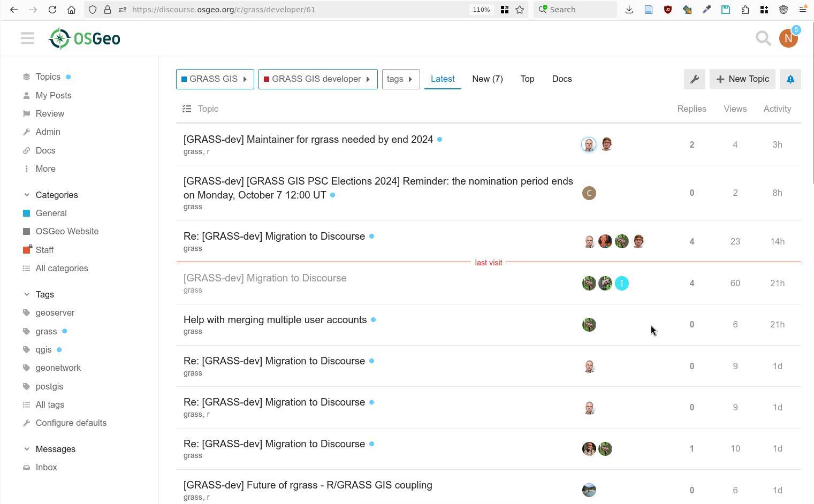Switch to the Docs tab

562,79
